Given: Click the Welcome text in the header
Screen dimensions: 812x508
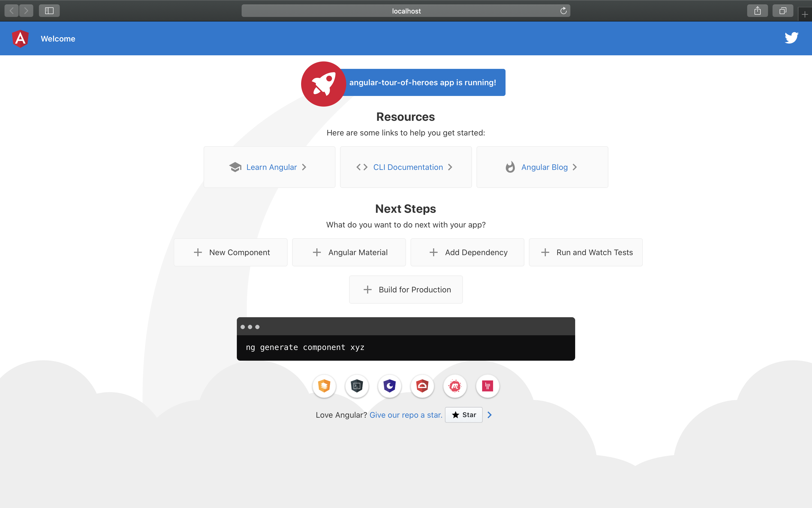Looking at the screenshot, I should click(58, 39).
